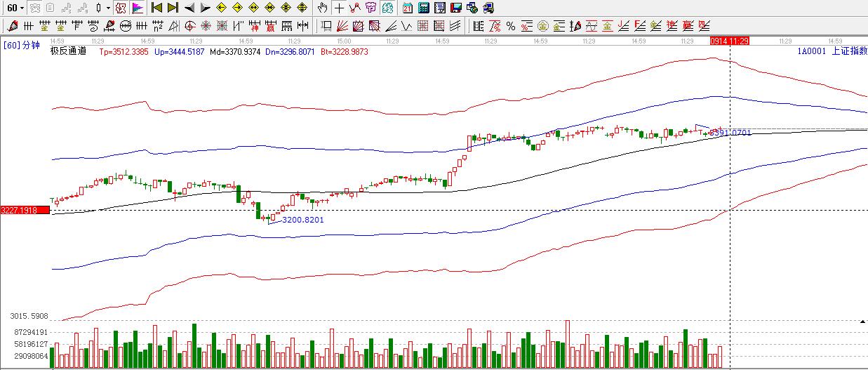Jump to first bar with skip-to-start icon
The height and width of the screenshot is (370, 868).
(156, 8)
